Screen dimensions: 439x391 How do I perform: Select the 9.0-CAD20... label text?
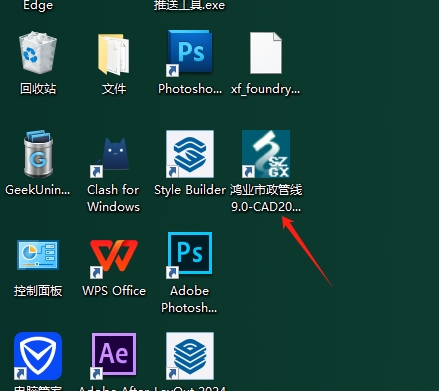pyautogui.click(x=266, y=207)
